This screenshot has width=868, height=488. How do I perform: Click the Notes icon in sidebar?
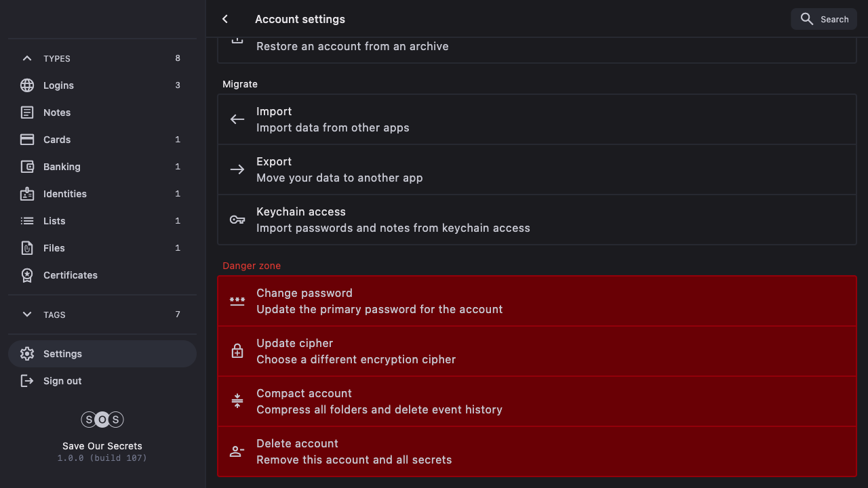click(x=27, y=113)
